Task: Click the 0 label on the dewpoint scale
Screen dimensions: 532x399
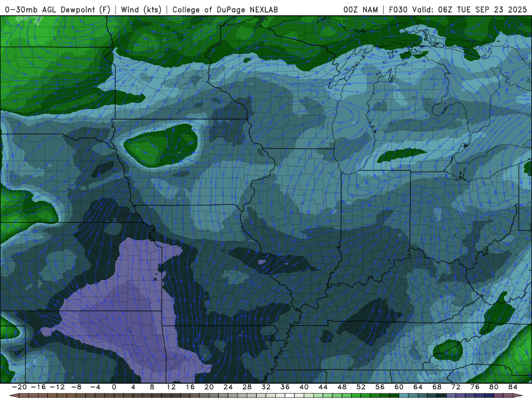Action: coord(114,387)
